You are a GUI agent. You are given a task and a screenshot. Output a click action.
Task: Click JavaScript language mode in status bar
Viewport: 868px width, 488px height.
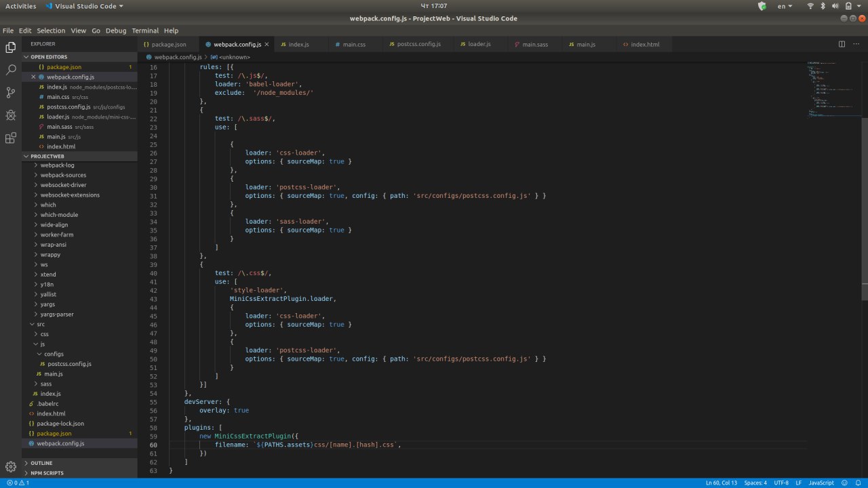click(x=821, y=483)
